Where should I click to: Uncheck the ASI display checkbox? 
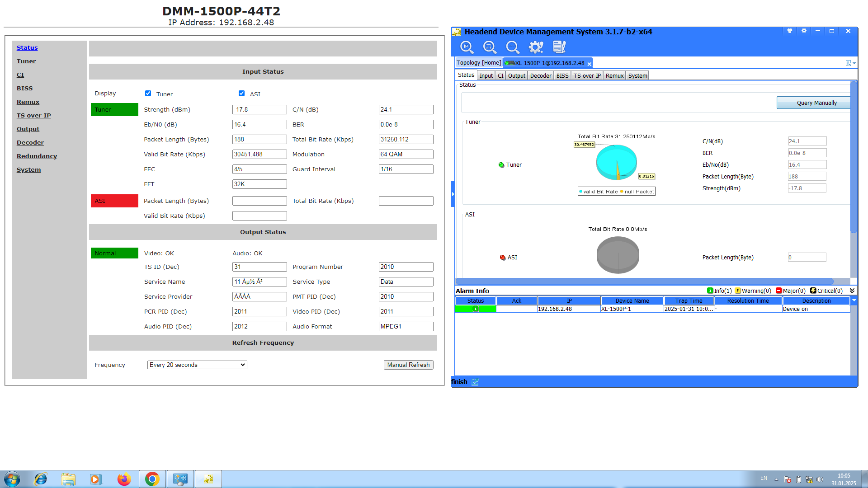pos(241,94)
